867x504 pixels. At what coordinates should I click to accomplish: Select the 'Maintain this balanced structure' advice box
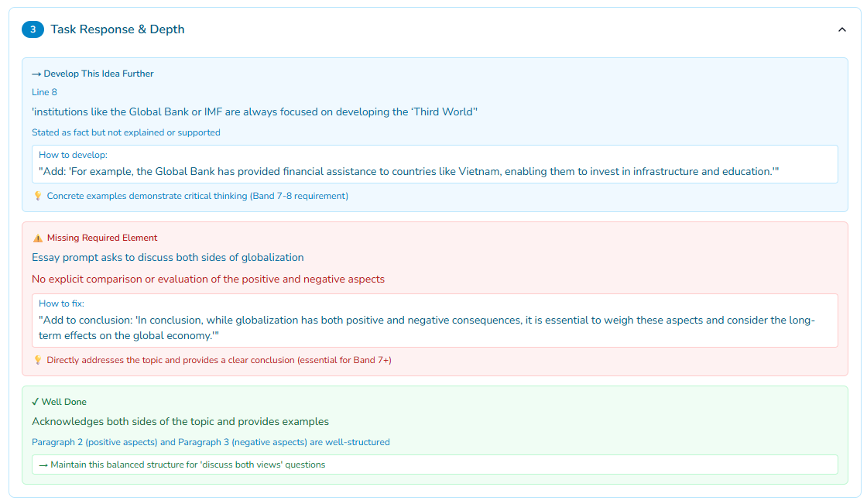click(x=434, y=465)
